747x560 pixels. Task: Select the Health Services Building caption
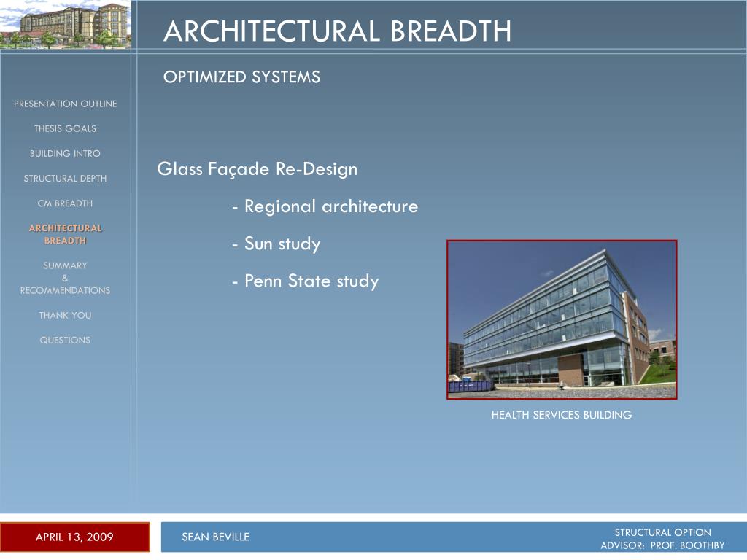[x=562, y=415]
